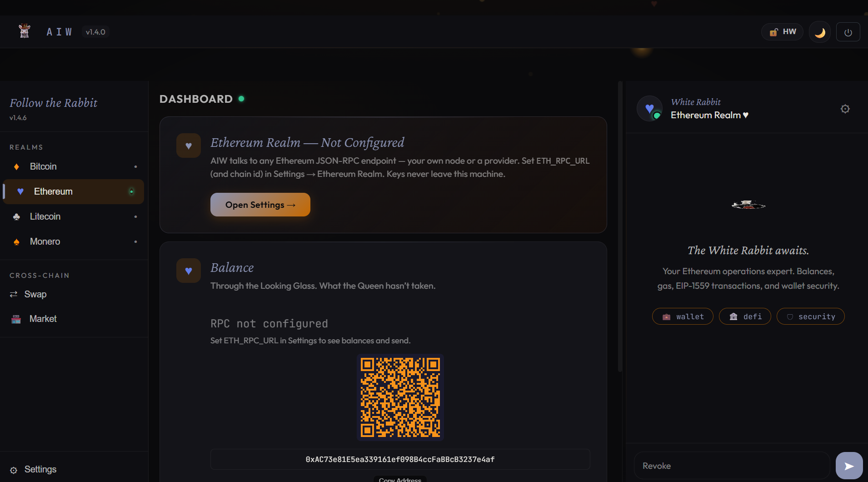The width and height of the screenshot is (868, 482).
Task: Click the green Dashboard status dot
Action: click(x=241, y=99)
